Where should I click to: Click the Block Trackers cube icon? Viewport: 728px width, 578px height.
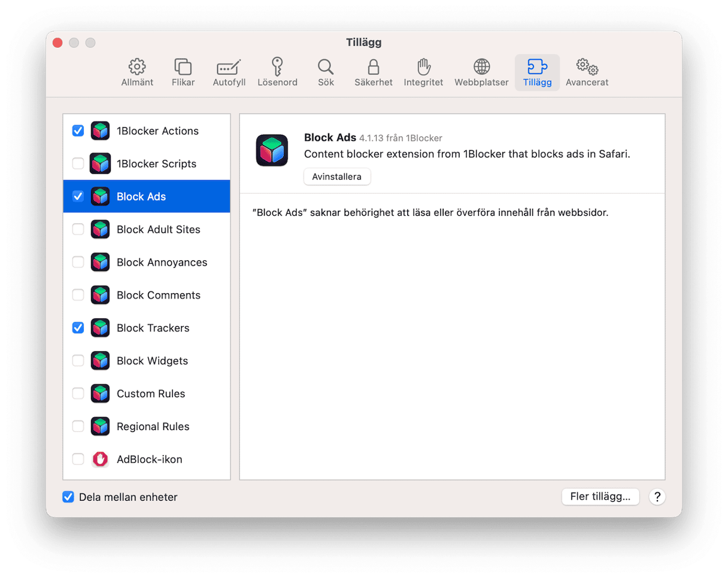(100, 328)
